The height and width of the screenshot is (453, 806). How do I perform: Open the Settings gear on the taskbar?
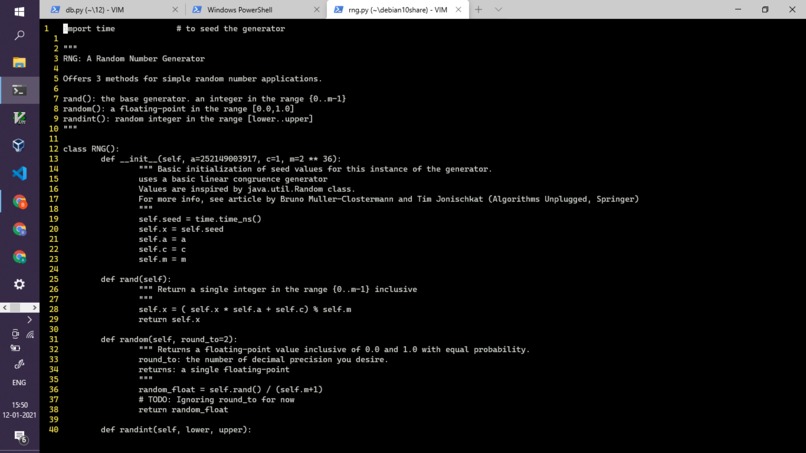pyautogui.click(x=19, y=284)
